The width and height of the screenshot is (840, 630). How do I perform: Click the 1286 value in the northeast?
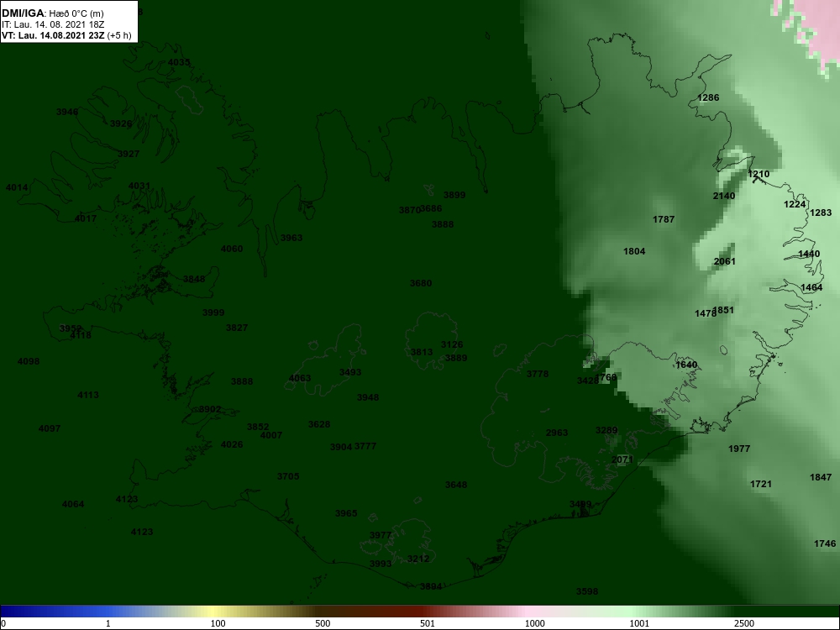(x=708, y=97)
